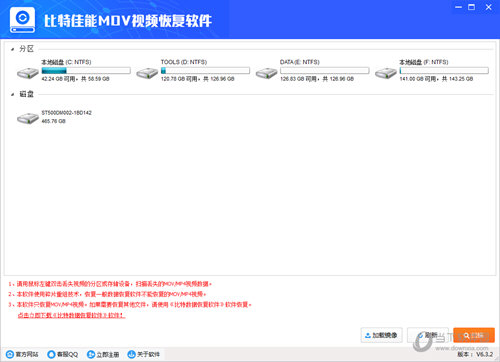Image resolution: width=500 pixels, height=362 pixels.
Task: Select the local disk C: drive icon
Action: click(x=28, y=73)
